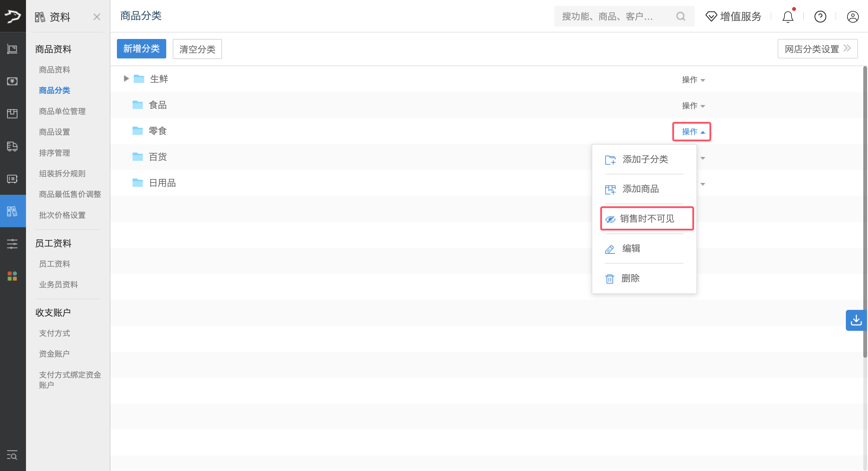Viewport: 868px width, 471px height.
Task: Click the 清空分类 button
Action: (197, 49)
